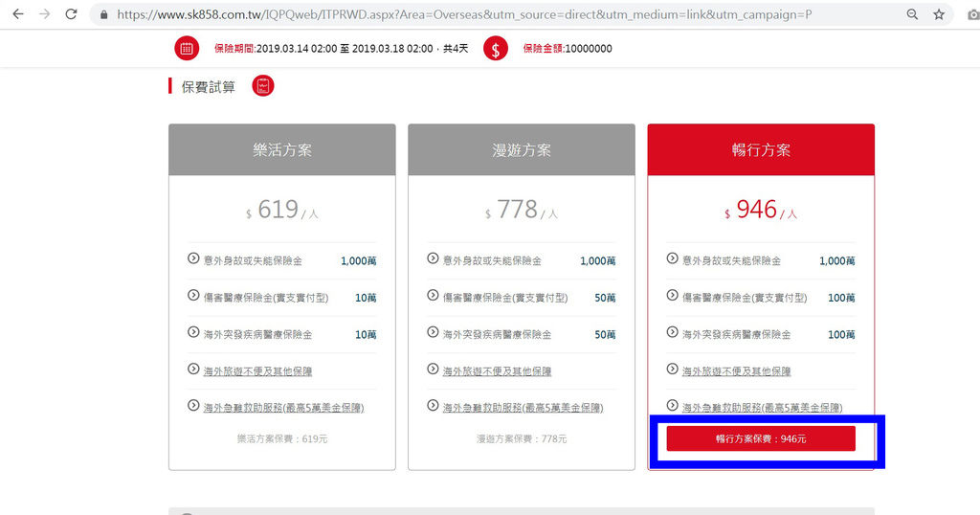Click 10萬 value for 傷害醫療保險金 in 樂活方案
Screen dimensions: 980x515
point(366,298)
